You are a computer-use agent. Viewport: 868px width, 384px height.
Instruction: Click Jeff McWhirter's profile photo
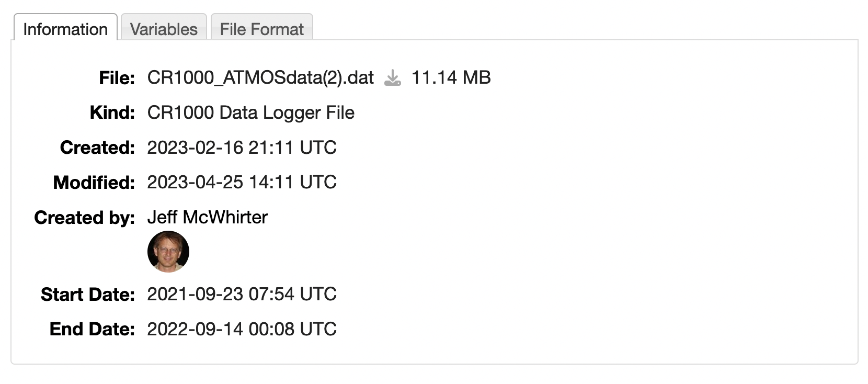pos(168,252)
